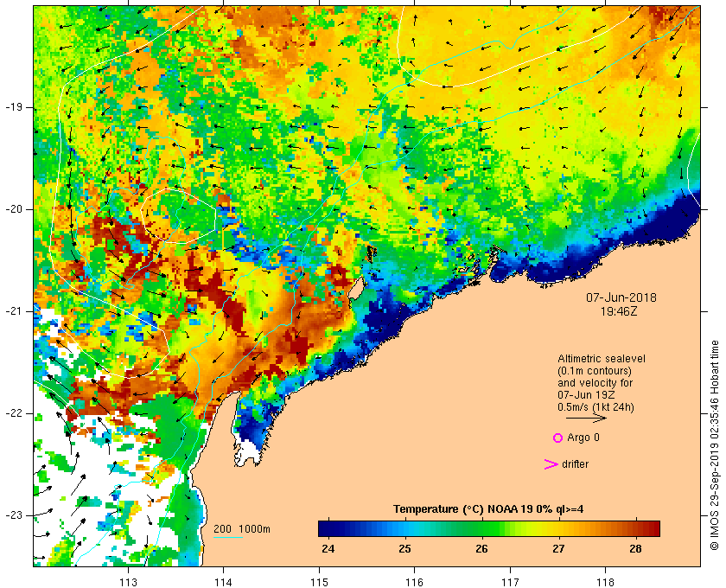This screenshot has height=588, width=726.
Task: Click the Temperature NOAA 19 colorbar title
Action: tap(488, 509)
